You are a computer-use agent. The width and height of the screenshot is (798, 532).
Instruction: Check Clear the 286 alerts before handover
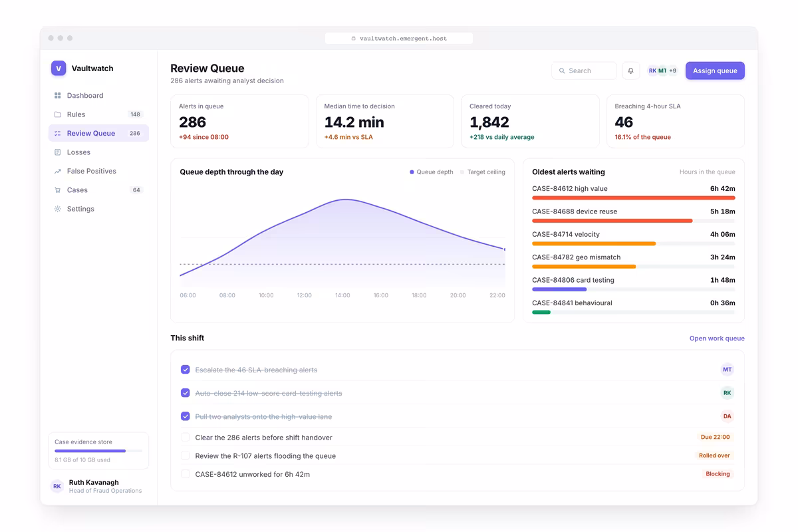pos(186,438)
